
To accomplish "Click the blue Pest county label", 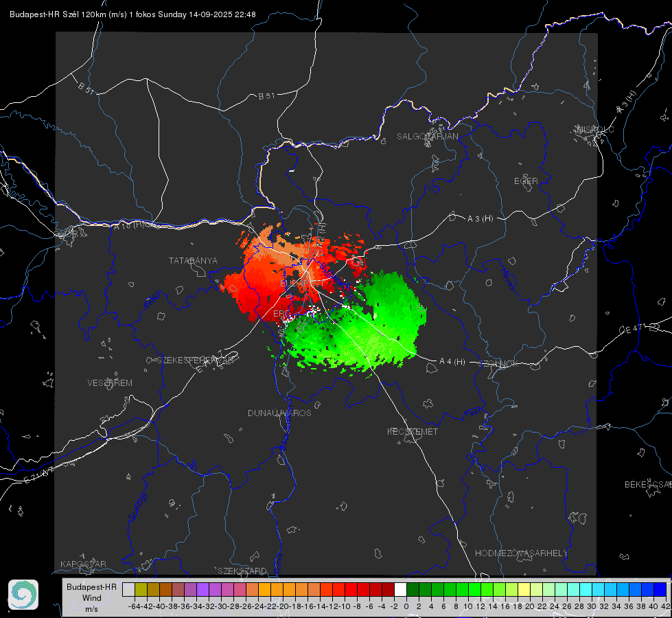I will pos(473,413).
